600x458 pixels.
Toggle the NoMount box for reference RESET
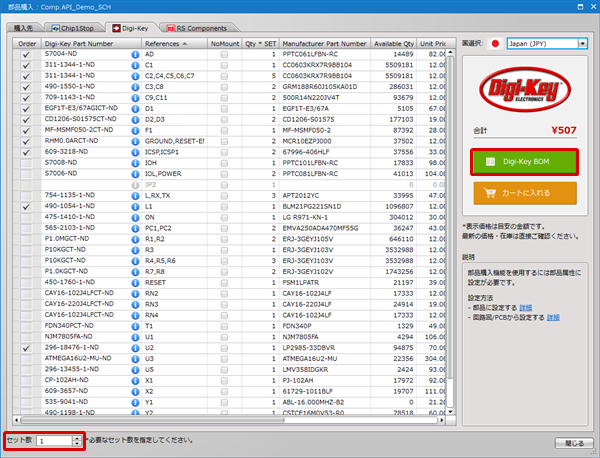(x=224, y=283)
